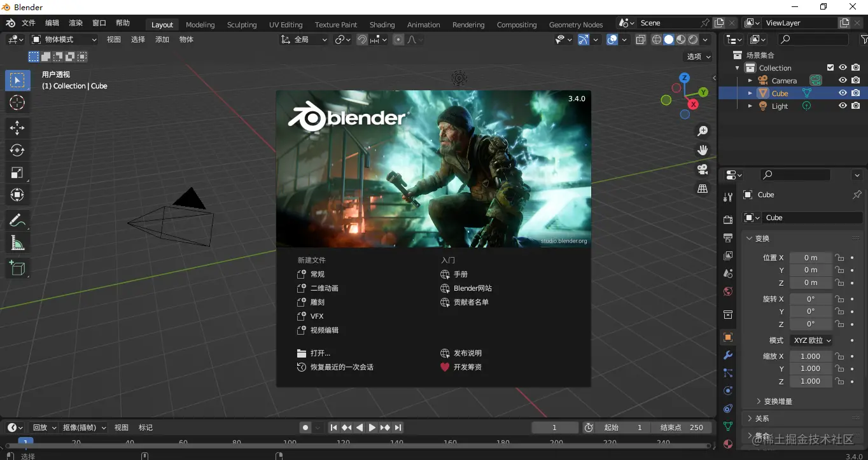Click the hand pan view icon

pos(703,150)
